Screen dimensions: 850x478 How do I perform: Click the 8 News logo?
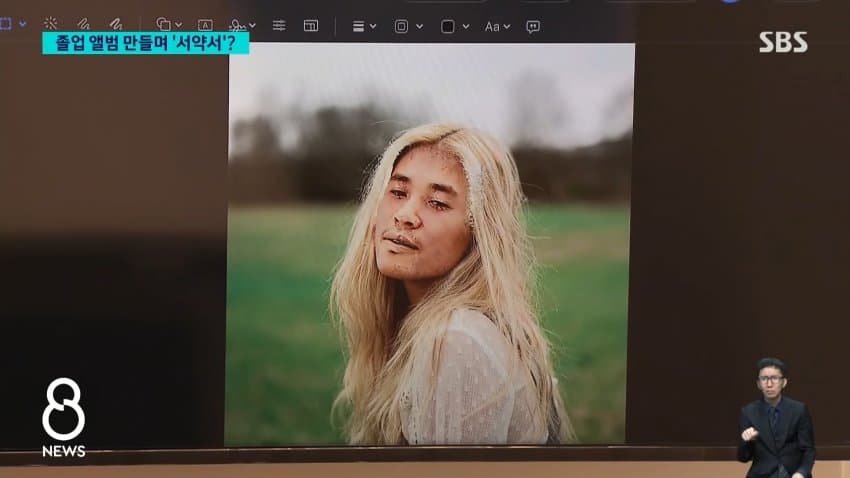click(64, 418)
